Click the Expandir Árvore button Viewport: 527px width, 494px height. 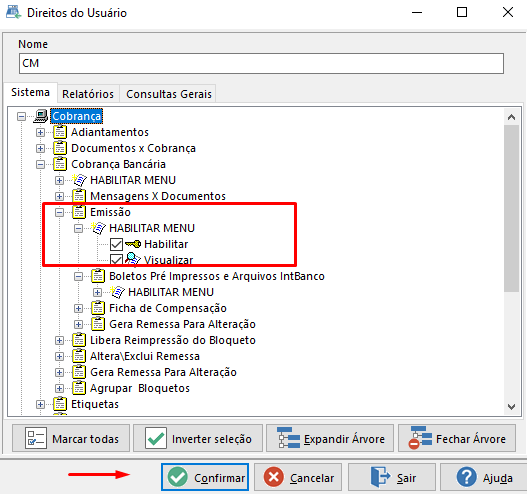point(330,438)
